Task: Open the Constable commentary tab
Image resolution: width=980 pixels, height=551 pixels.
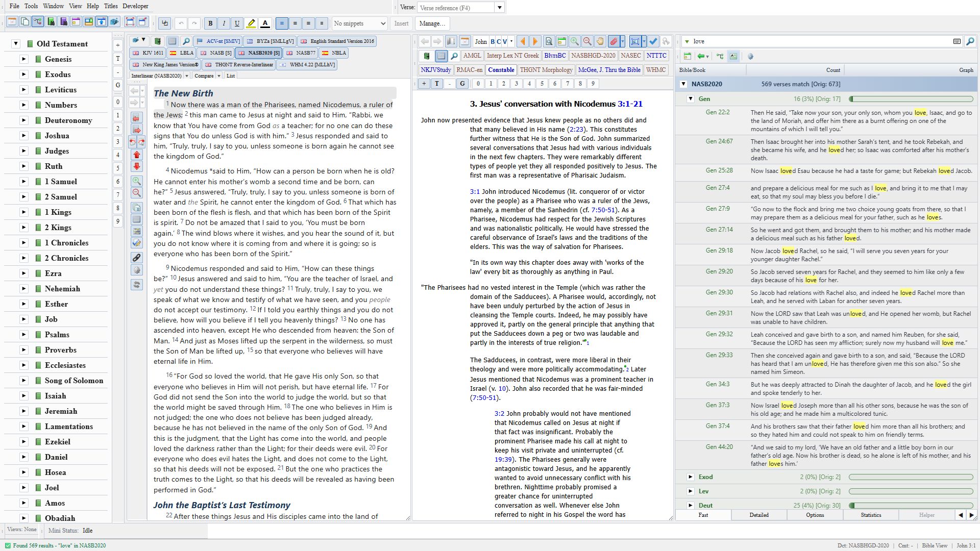Action: tap(501, 70)
